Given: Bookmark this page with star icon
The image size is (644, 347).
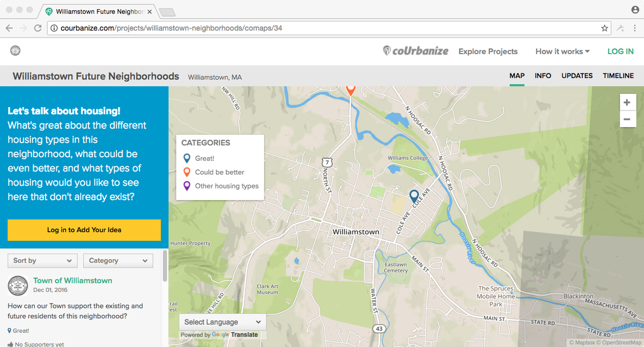Looking at the screenshot, I should (x=605, y=28).
